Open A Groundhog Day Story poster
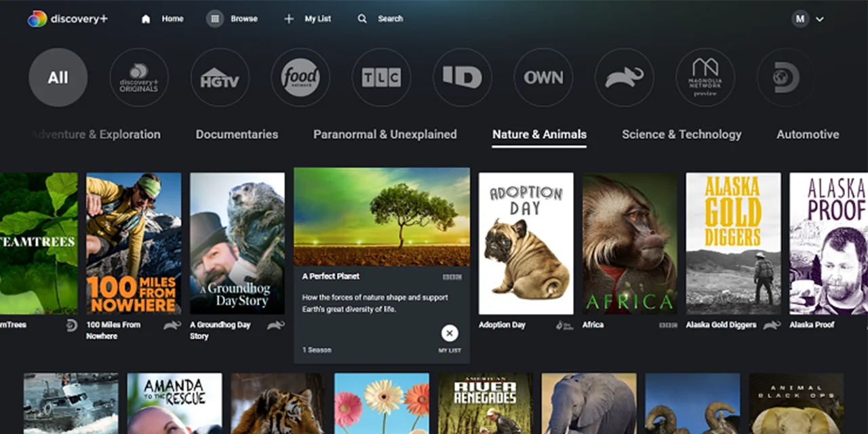The height and width of the screenshot is (434, 868). pos(237,243)
